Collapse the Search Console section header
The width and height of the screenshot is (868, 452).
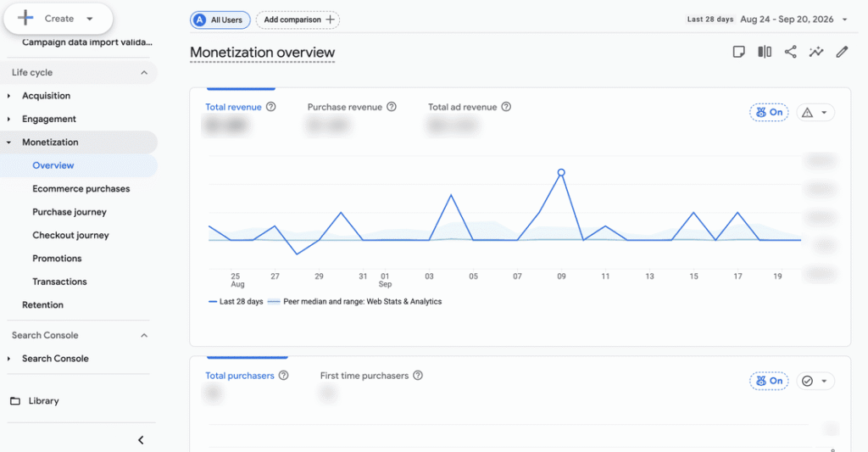pyautogui.click(x=144, y=336)
